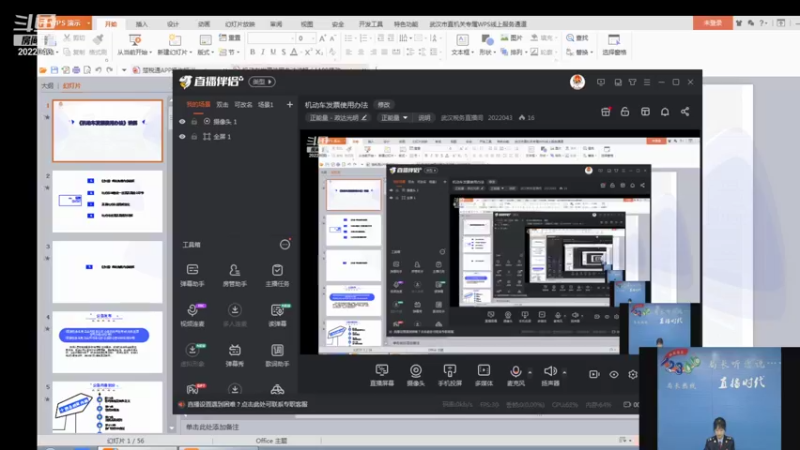The image size is (800, 450).
Task: Open the 弹幕秀 tool
Action: pos(234,355)
